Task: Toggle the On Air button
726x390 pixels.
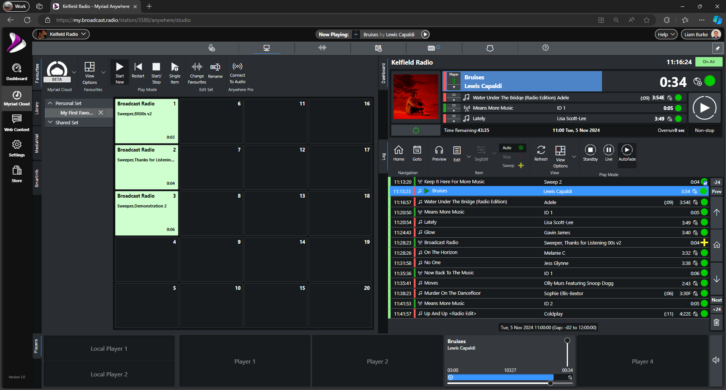Action: pos(708,62)
